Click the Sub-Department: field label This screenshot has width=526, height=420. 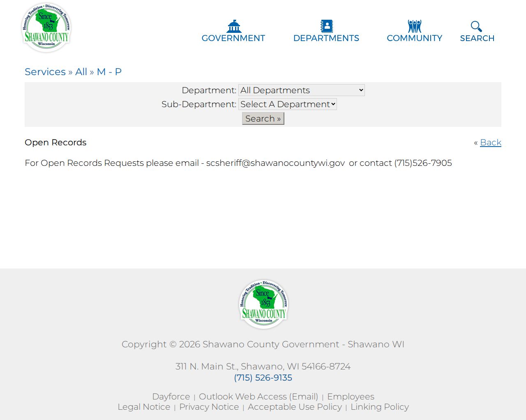[x=199, y=104]
